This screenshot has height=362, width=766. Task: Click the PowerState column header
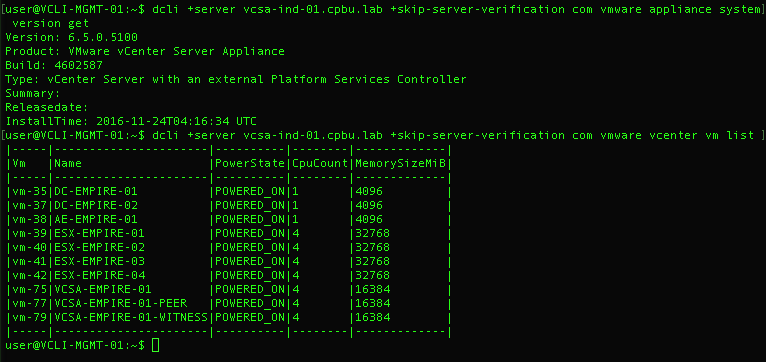(250, 163)
